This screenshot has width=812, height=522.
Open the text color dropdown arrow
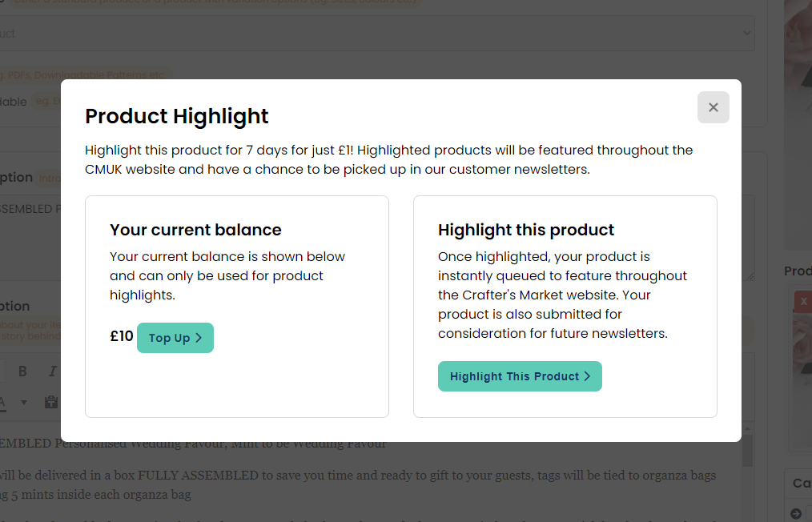[23, 402]
